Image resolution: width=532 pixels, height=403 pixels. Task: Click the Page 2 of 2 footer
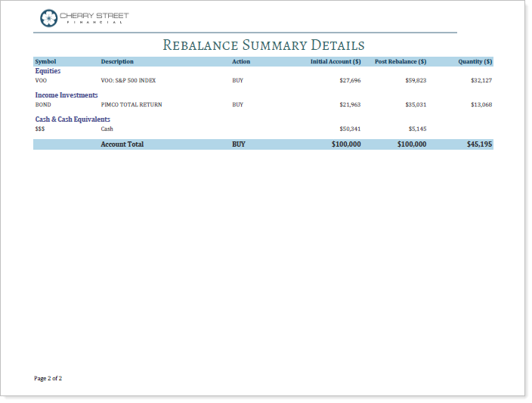[x=48, y=378]
